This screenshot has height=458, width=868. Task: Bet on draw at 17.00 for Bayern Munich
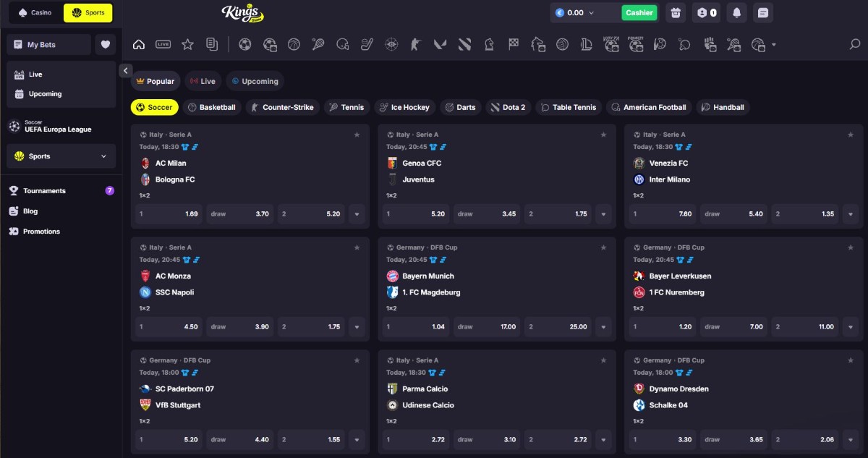[487, 327]
